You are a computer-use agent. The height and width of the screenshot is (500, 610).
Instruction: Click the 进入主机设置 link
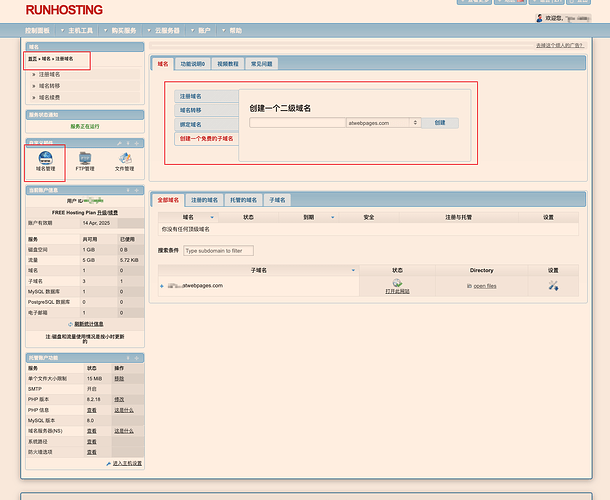click(127, 463)
